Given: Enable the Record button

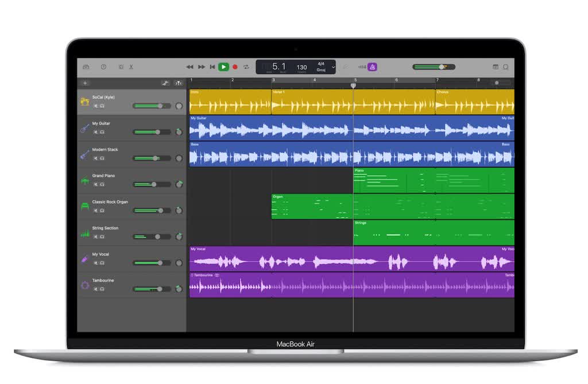Looking at the screenshot, I should click(x=235, y=67).
